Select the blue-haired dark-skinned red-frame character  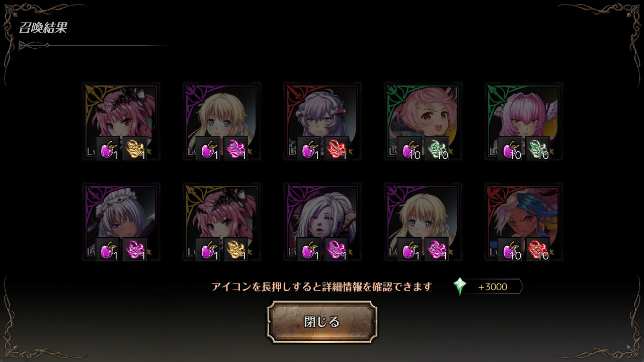point(523,222)
